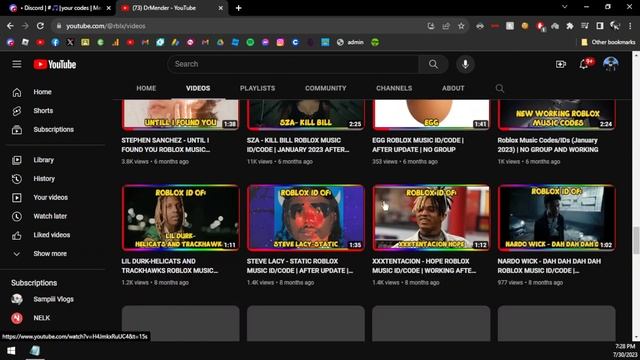
Task: Open a new browser tab
Action: 239,8
